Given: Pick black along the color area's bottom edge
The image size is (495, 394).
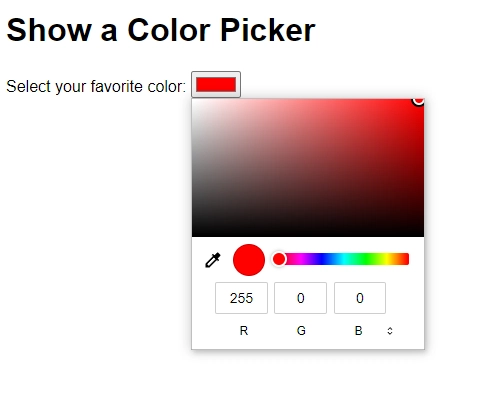Looking at the screenshot, I should coord(308,235).
